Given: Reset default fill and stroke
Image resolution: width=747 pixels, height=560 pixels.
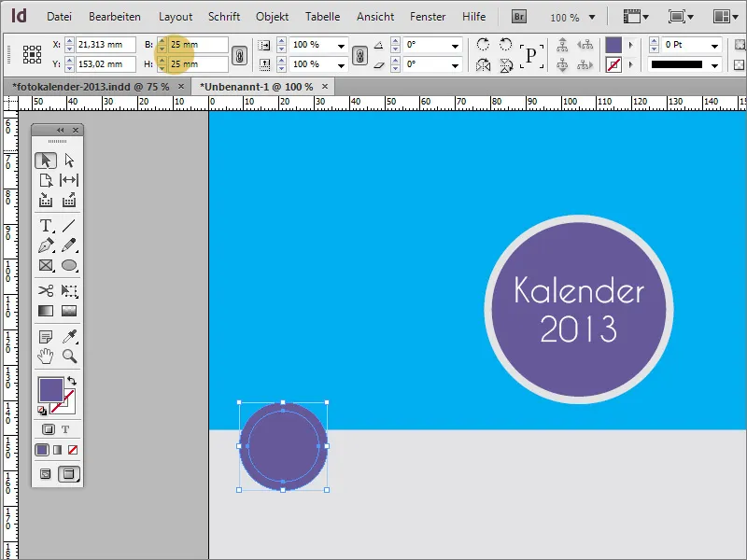Looking at the screenshot, I should click(x=42, y=411).
